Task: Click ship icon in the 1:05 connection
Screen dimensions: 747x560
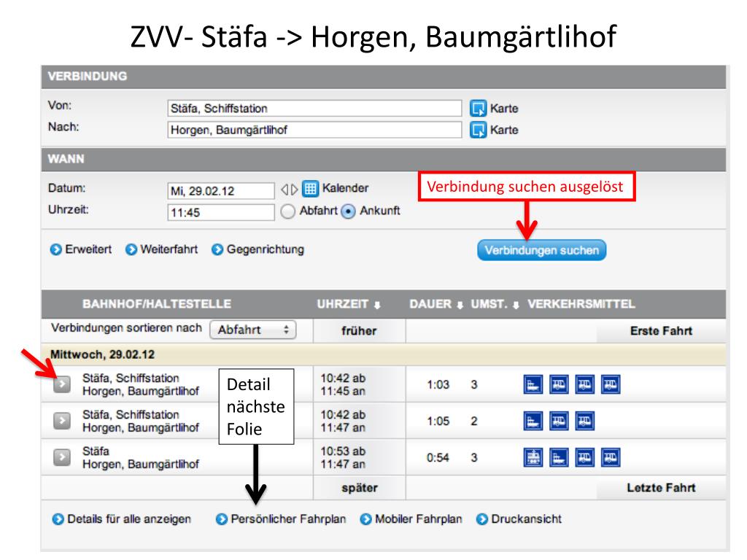Action: (533, 421)
